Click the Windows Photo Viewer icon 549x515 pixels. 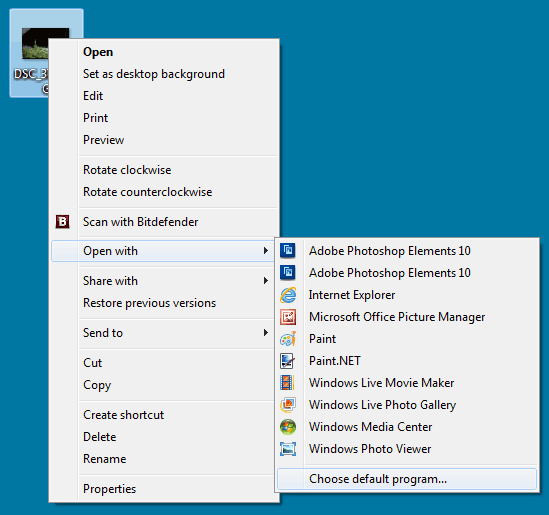[x=288, y=449]
